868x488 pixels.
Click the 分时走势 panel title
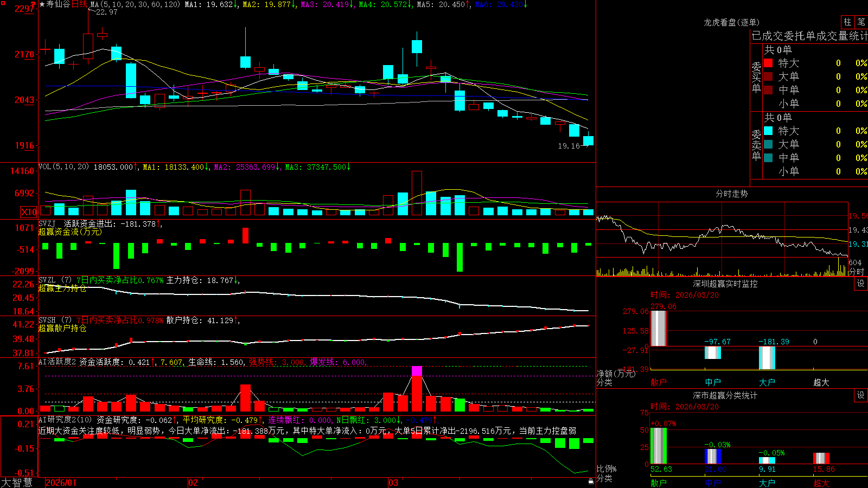click(731, 194)
